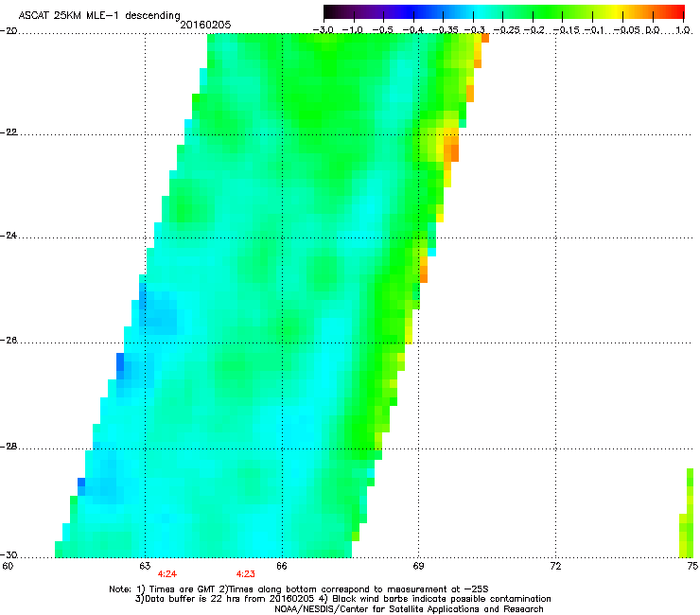
Task: Pick the yellow section of the color bar
Action: [617, 11]
